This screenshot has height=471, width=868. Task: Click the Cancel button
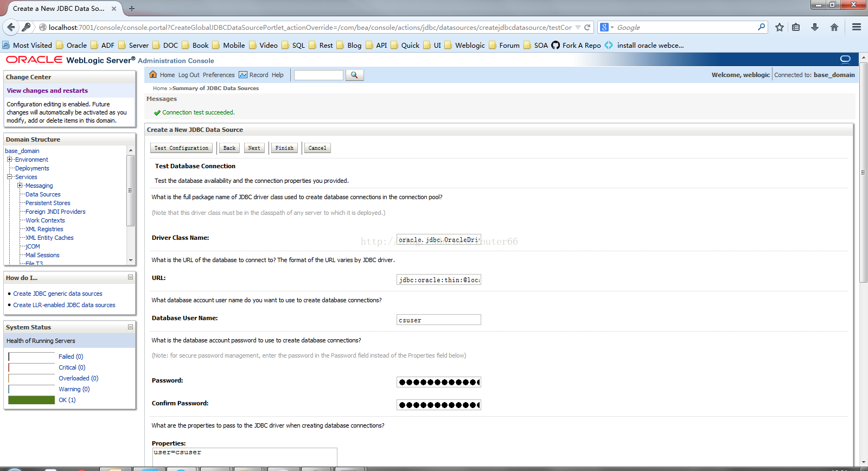click(317, 148)
